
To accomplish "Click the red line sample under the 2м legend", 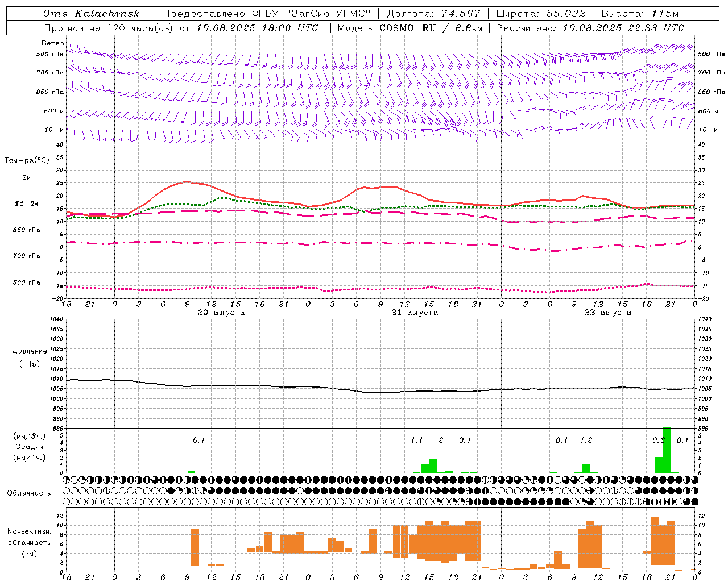I will tap(26, 184).
